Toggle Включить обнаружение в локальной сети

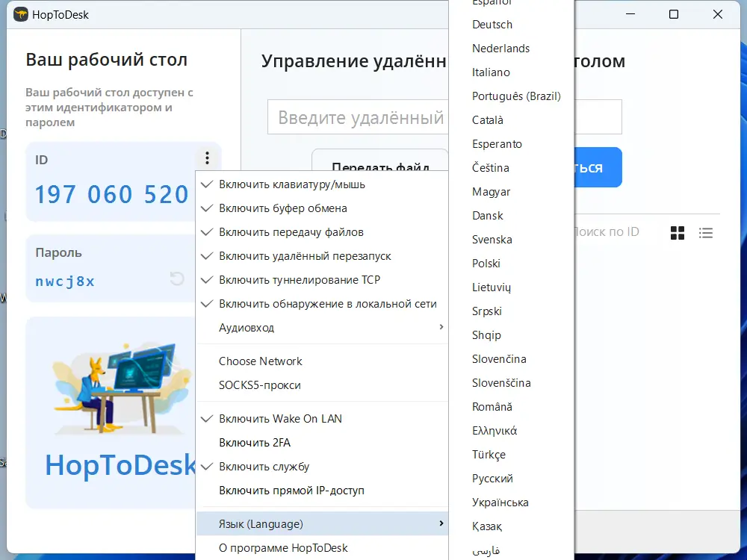point(322,303)
